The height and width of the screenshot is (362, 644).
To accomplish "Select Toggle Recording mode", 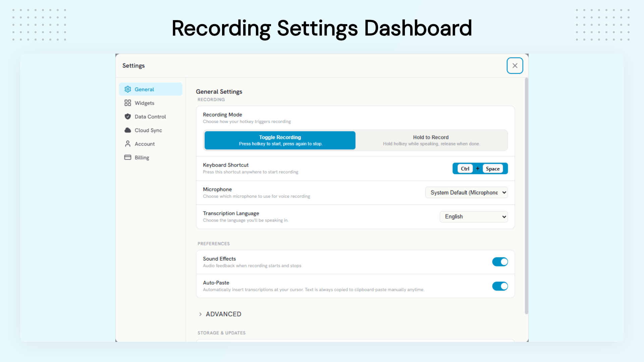I will pos(280,140).
